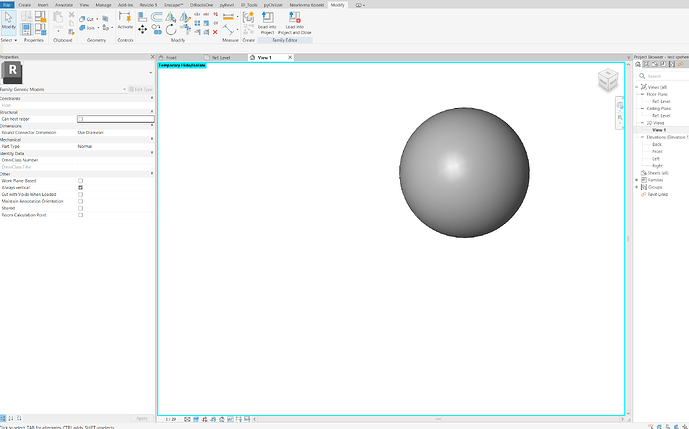Click the Project Browser home icon
Viewport: 689px width, 429px height.
(638, 64)
